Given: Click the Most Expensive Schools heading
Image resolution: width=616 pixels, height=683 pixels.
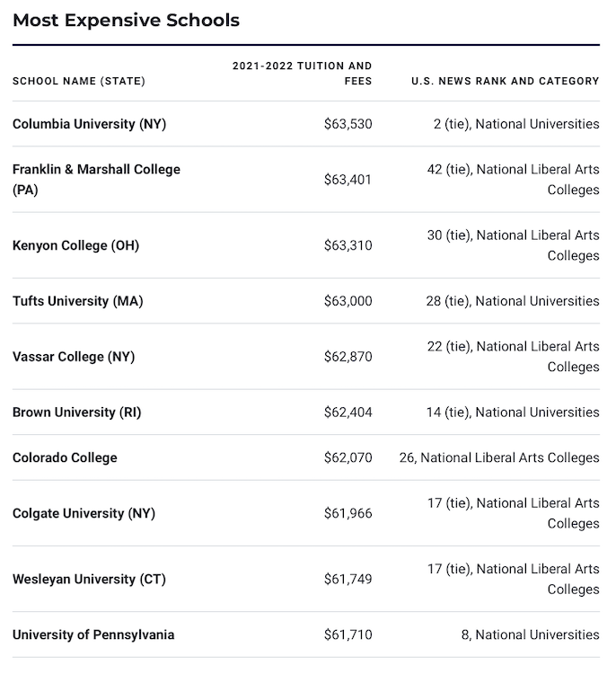Looking at the screenshot, I should coord(127,21).
